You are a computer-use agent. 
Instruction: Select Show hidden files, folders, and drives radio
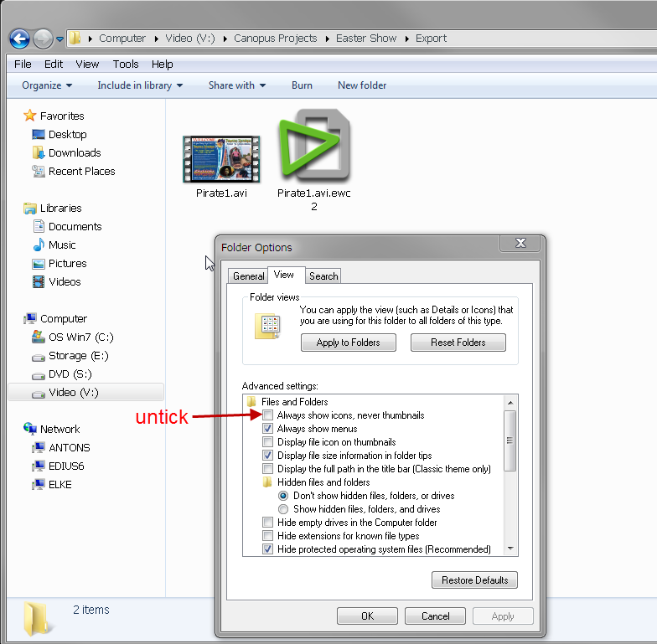[x=283, y=509]
